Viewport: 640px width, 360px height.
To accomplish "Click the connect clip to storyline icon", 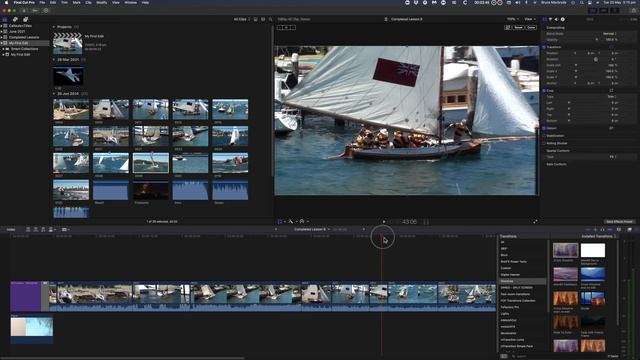I will [x=28, y=229].
